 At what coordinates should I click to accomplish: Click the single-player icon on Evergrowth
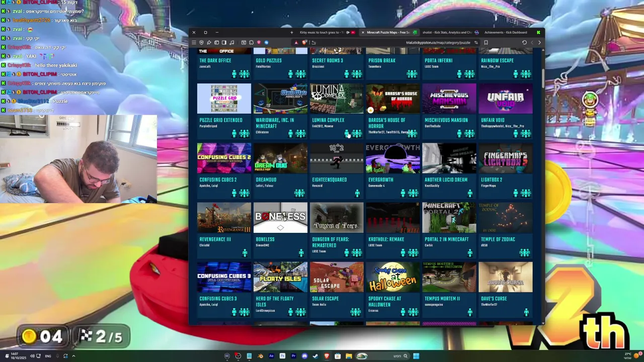tap(403, 193)
